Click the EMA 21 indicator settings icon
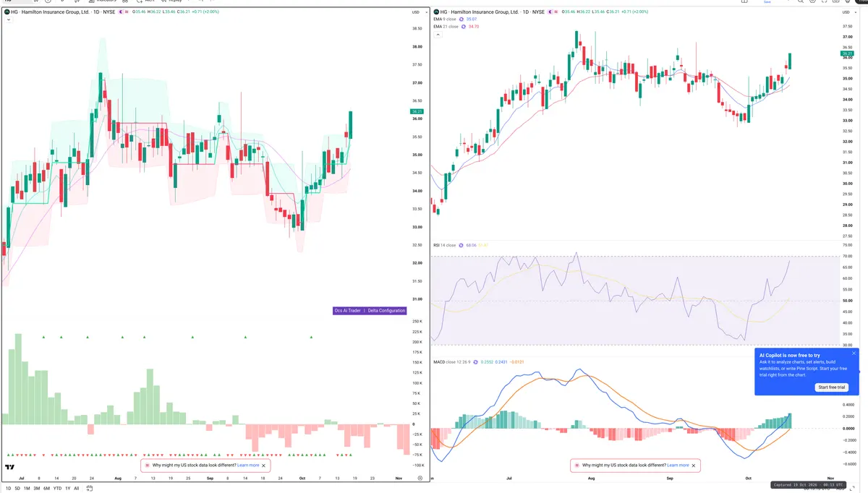Image resolution: width=868 pixels, height=493 pixels. (x=464, y=27)
